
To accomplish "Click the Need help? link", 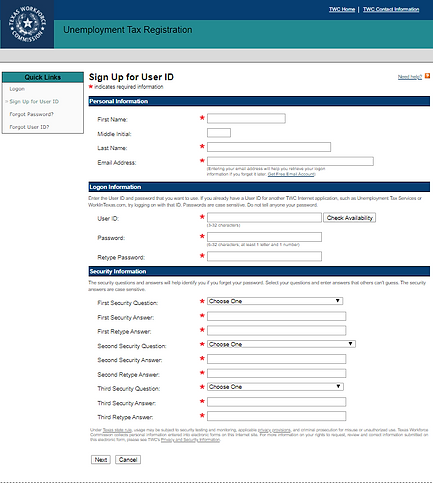I will [410, 77].
